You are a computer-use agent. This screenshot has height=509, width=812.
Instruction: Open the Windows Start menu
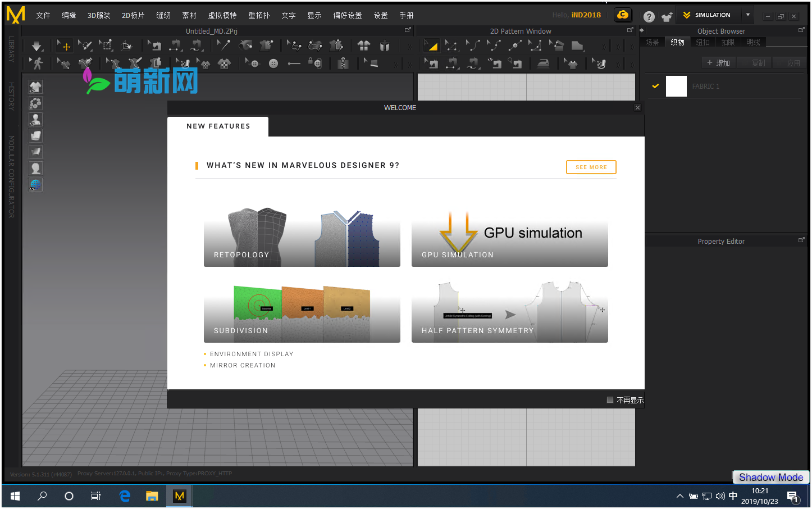coord(15,496)
